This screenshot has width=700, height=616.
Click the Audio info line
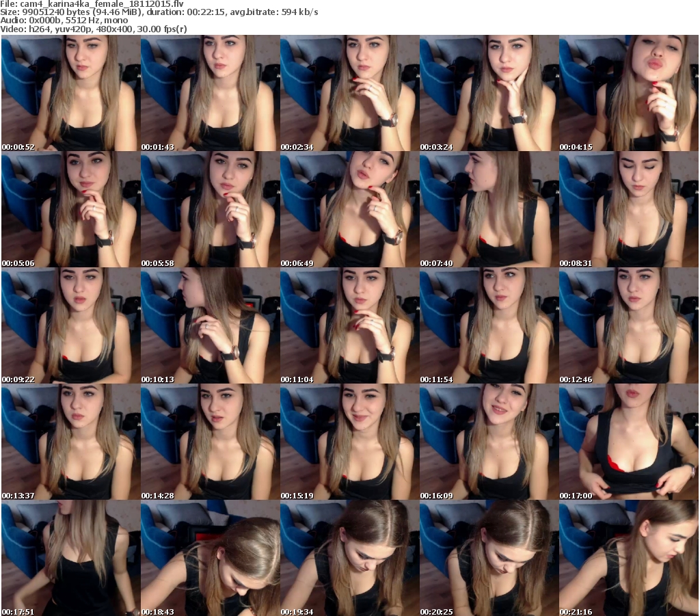[x=64, y=21]
